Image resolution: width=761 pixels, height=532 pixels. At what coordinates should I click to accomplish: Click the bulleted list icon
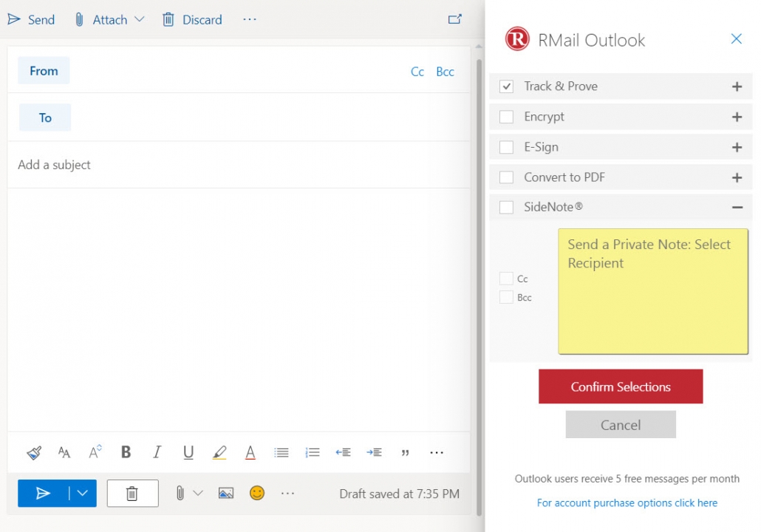click(x=281, y=452)
